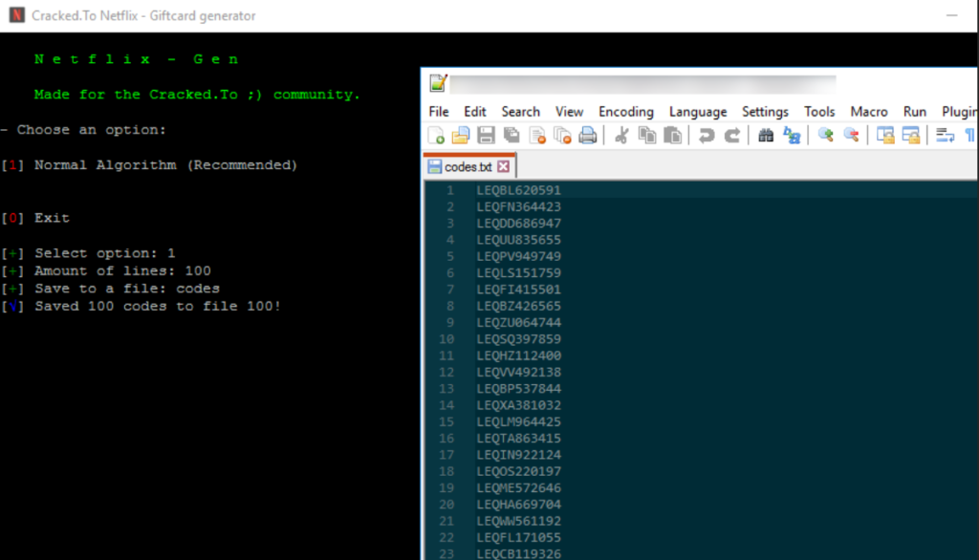Print the document with the printer icon
Viewport: 979px width, 560px height.
[x=588, y=135]
